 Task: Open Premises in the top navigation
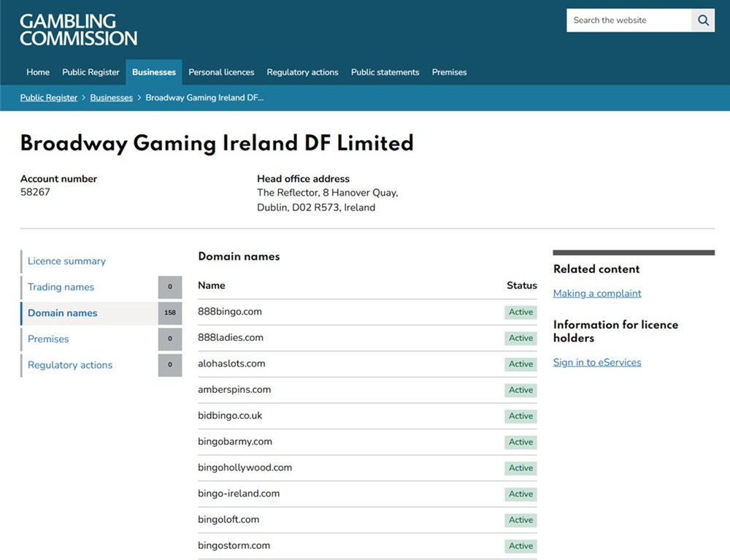pyautogui.click(x=449, y=72)
